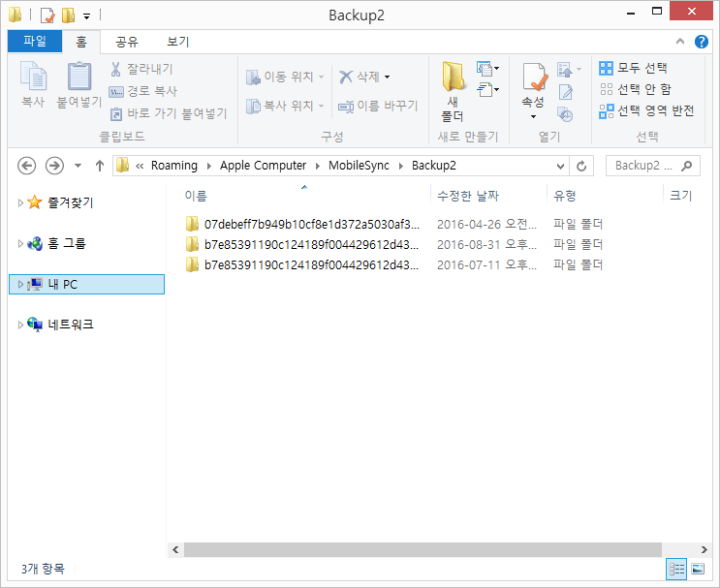Viewport: 720px width, 588px height.
Task: Click the Help question mark icon
Action: tap(702, 42)
